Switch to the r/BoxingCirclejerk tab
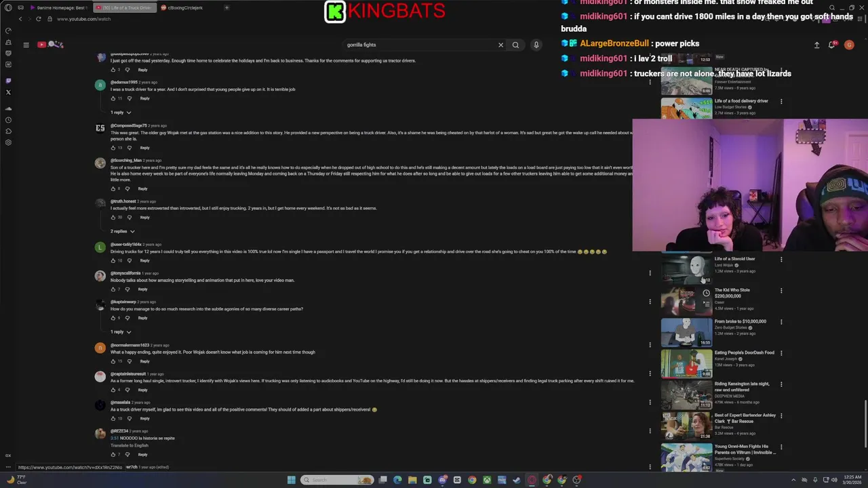This screenshot has height=488, width=868. pos(184,7)
